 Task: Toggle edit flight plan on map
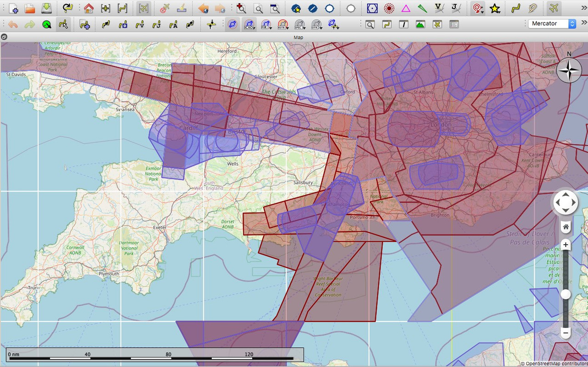(x=63, y=24)
